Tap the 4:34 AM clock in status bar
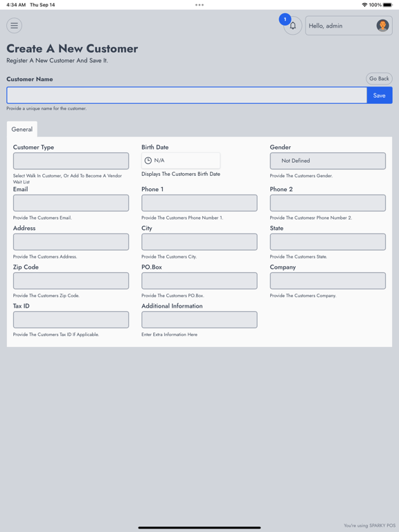The image size is (399, 532). tap(16, 5)
